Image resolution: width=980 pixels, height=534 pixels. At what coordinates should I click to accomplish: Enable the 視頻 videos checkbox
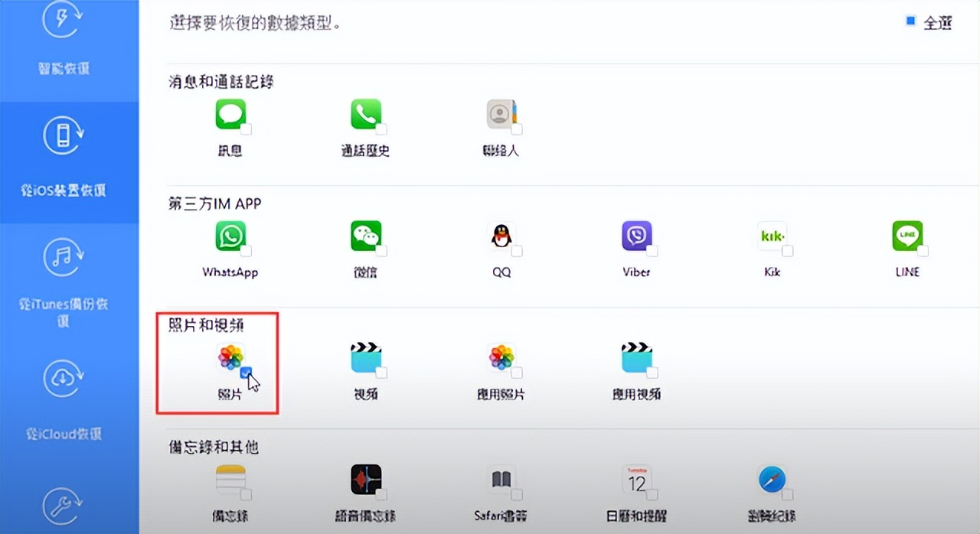[x=381, y=373]
